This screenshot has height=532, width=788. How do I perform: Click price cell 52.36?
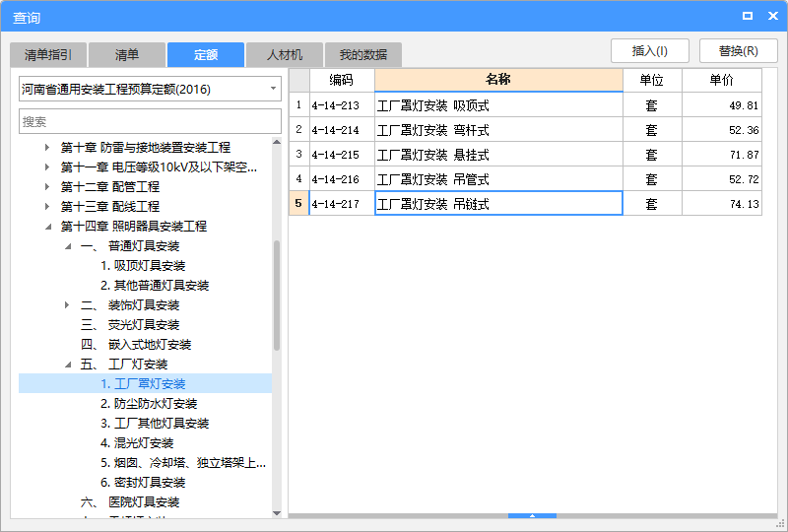722,130
